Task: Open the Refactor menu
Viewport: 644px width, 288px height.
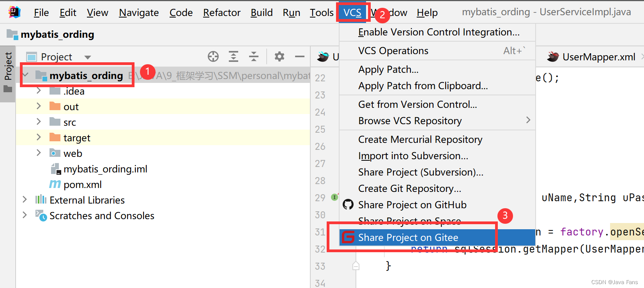Action: click(221, 13)
